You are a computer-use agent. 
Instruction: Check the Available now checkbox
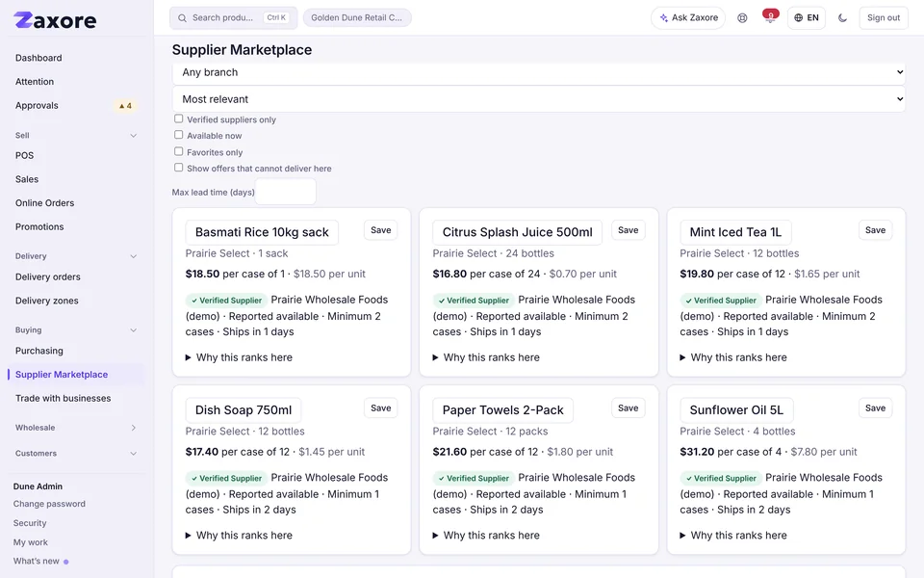point(179,135)
